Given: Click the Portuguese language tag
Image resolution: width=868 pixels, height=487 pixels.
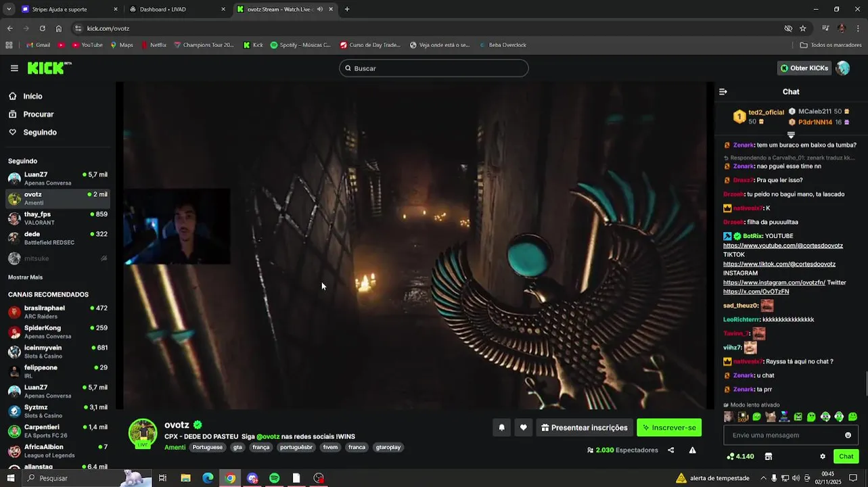Looking at the screenshot, I should point(207,447).
